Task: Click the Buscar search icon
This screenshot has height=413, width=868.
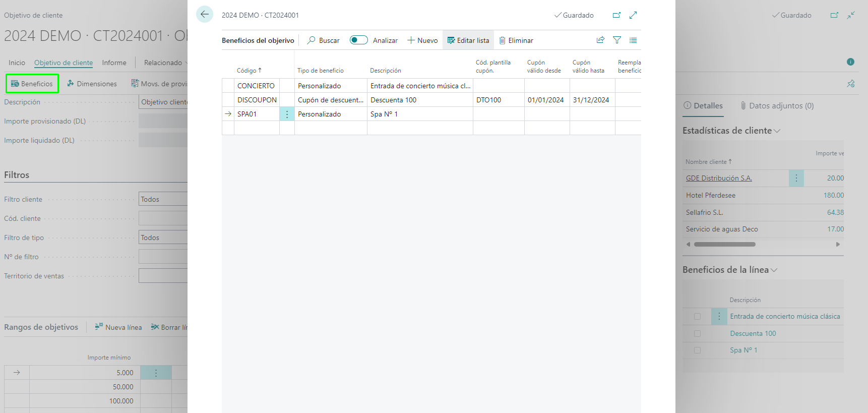Action: (x=312, y=40)
